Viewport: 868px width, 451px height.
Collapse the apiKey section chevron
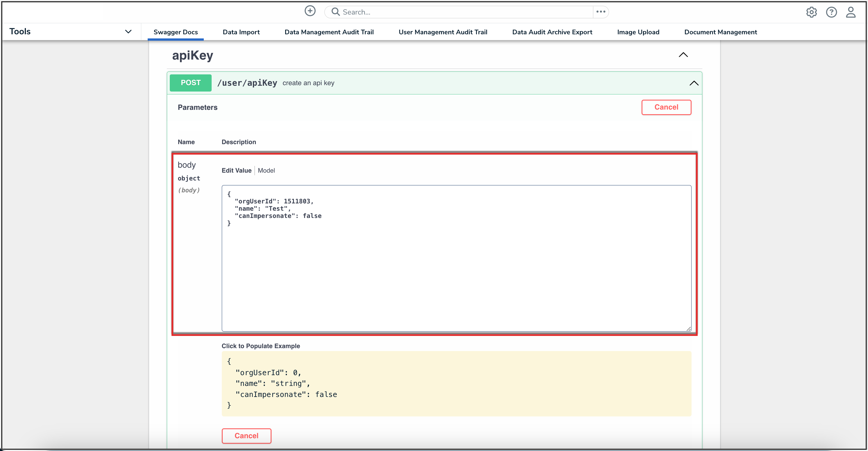(683, 55)
